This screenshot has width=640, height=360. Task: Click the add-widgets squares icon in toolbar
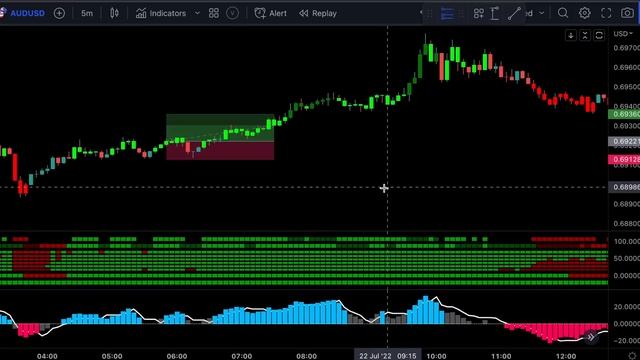click(478, 13)
